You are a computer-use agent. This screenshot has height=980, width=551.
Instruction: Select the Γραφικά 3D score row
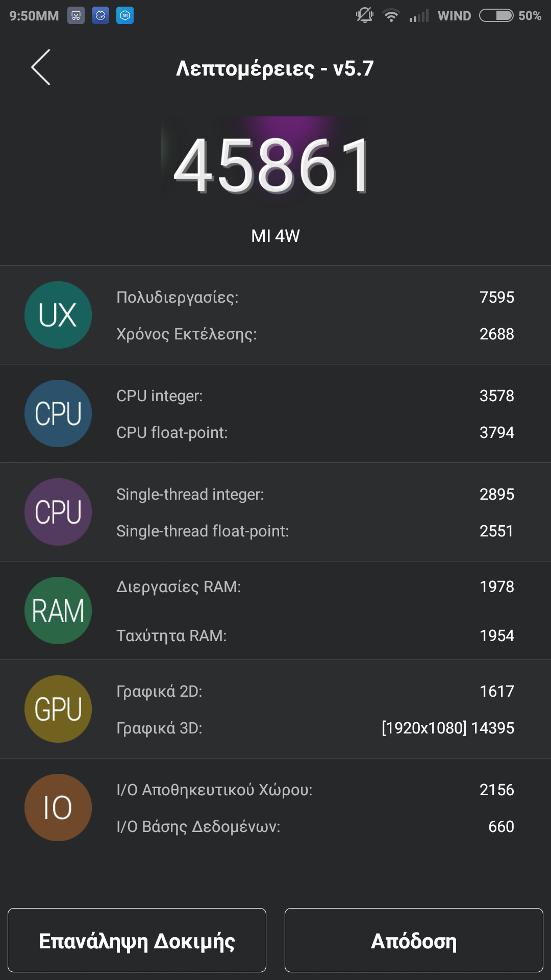tap(315, 728)
